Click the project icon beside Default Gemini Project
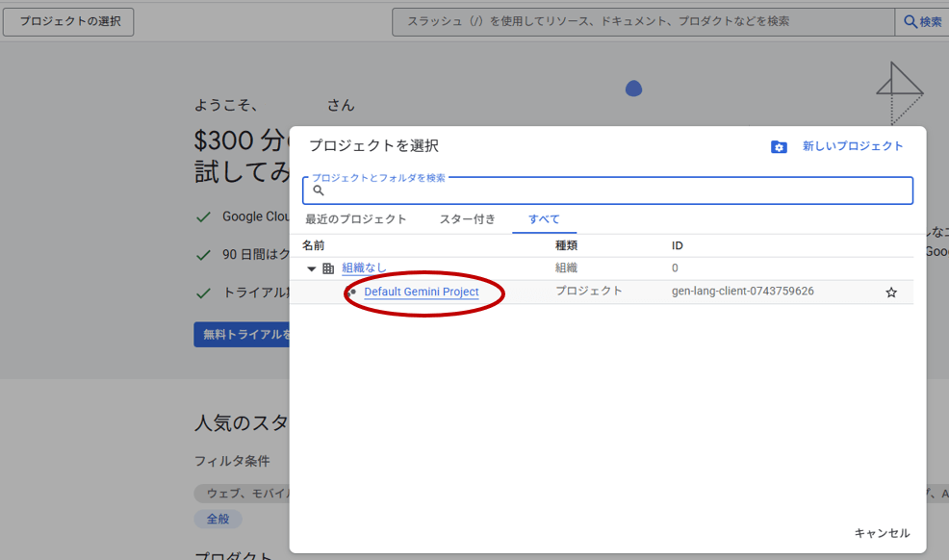The width and height of the screenshot is (949, 560). (x=352, y=292)
